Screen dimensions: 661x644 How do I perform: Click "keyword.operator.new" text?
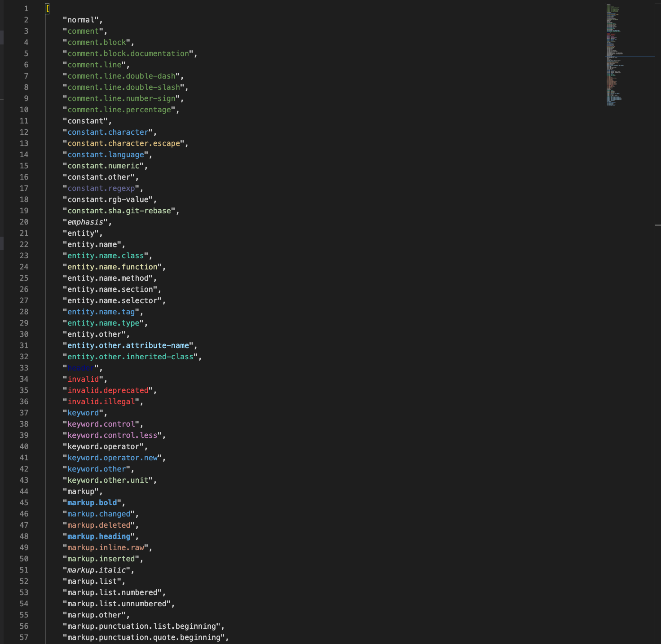click(112, 458)
